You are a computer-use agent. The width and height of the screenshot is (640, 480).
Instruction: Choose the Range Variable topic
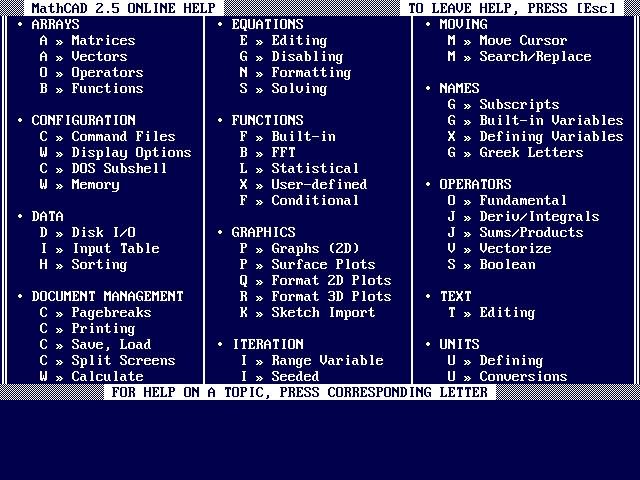[327, 360]
